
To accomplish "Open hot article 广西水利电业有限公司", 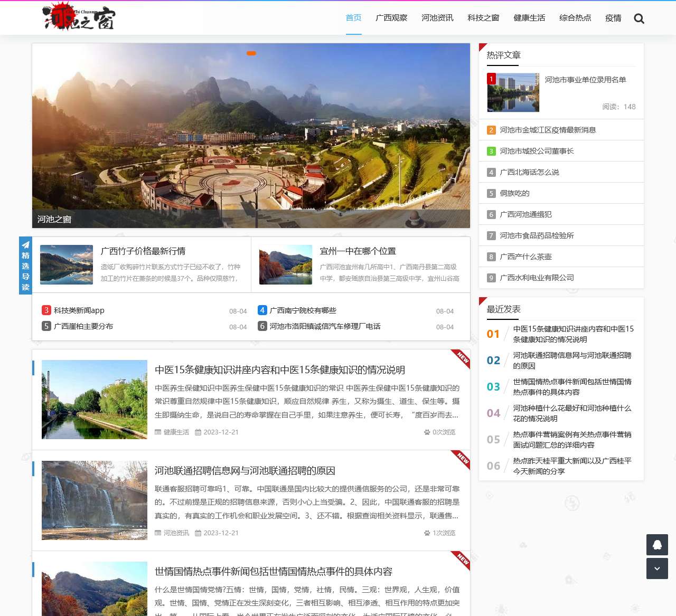I will coord(537,278).
